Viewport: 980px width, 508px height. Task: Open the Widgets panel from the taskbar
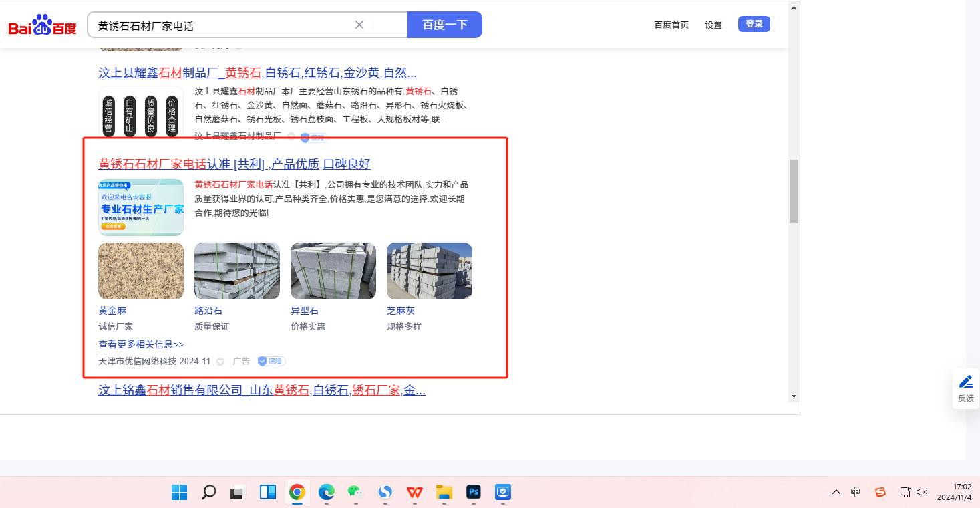[268, 493]
